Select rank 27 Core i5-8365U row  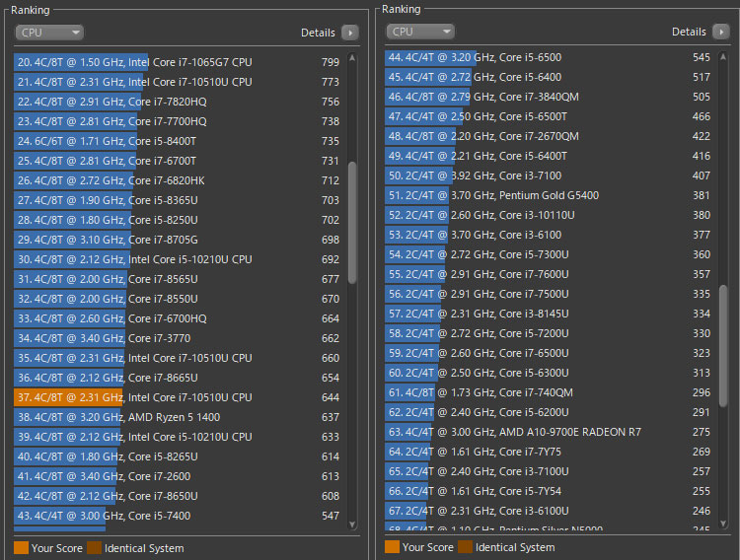click(x=179, y=200)
